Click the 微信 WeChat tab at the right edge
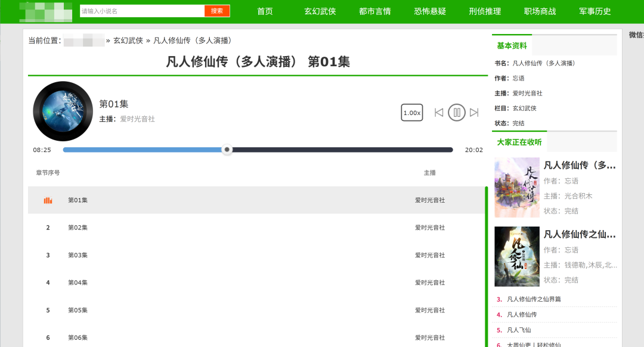 tap(639, 36)
